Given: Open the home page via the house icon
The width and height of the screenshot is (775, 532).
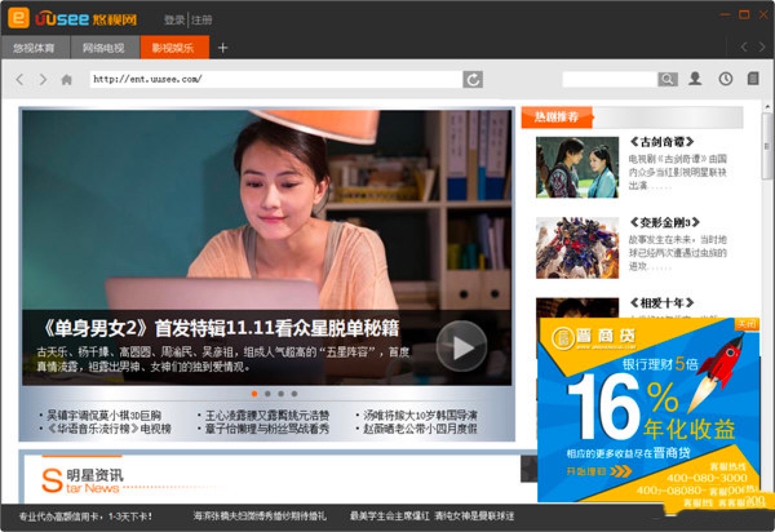Looking at the screenshot, I should click(66, 79).
